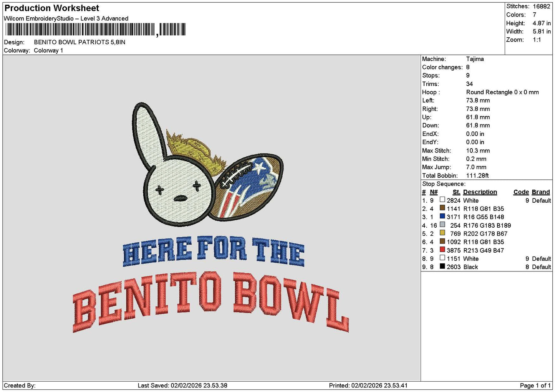The image size is (555, 392).
Task: Click the 'Down:' measurement 61.8 mm
Action: click(478, 126)
